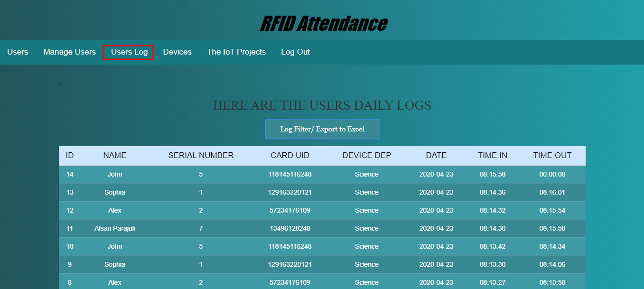644x289 pixels.
Task: Select the Users Log tab
Action: click(x=128, y=52)
